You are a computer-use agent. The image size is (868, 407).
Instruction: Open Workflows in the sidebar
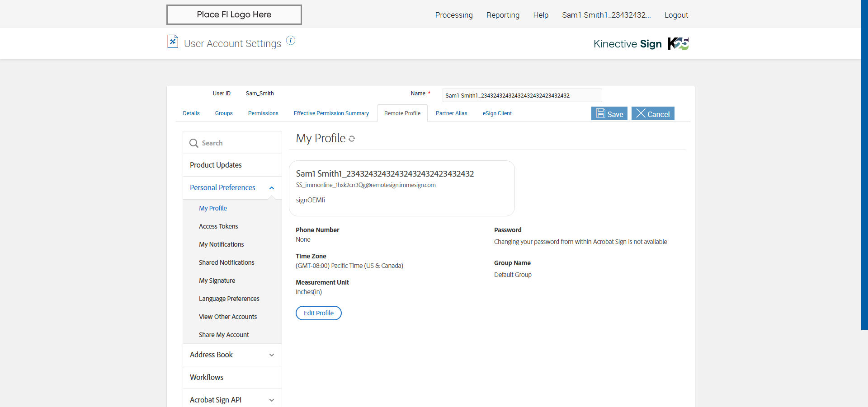[207, 377]
